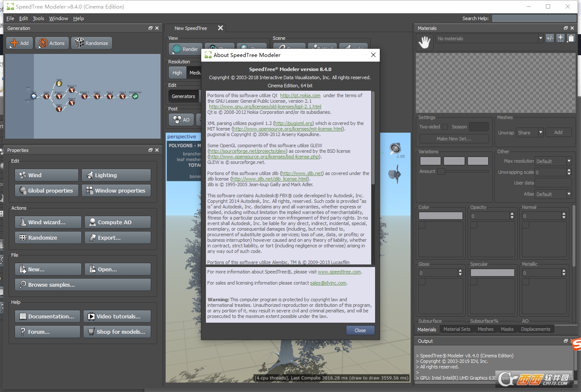
Task: Click the add material plus icon
Action: coord(560,38)
